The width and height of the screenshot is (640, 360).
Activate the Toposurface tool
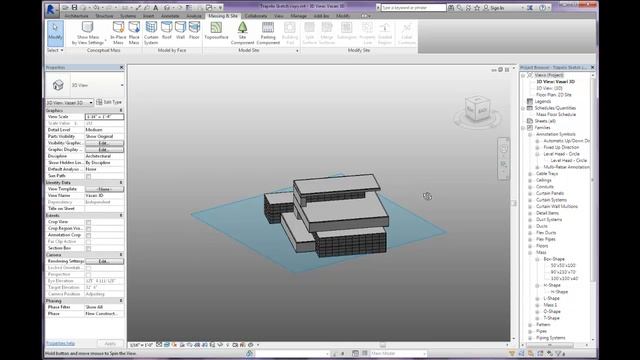[216, 31]
